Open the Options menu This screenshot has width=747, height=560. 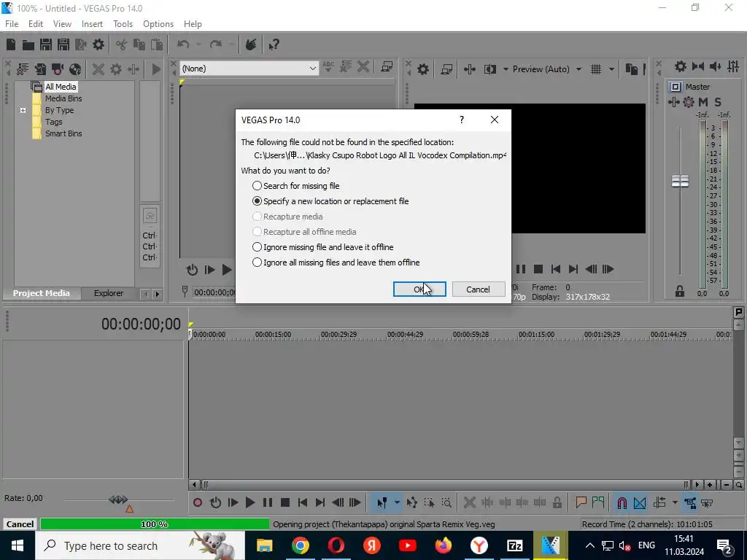click(158, 24)
